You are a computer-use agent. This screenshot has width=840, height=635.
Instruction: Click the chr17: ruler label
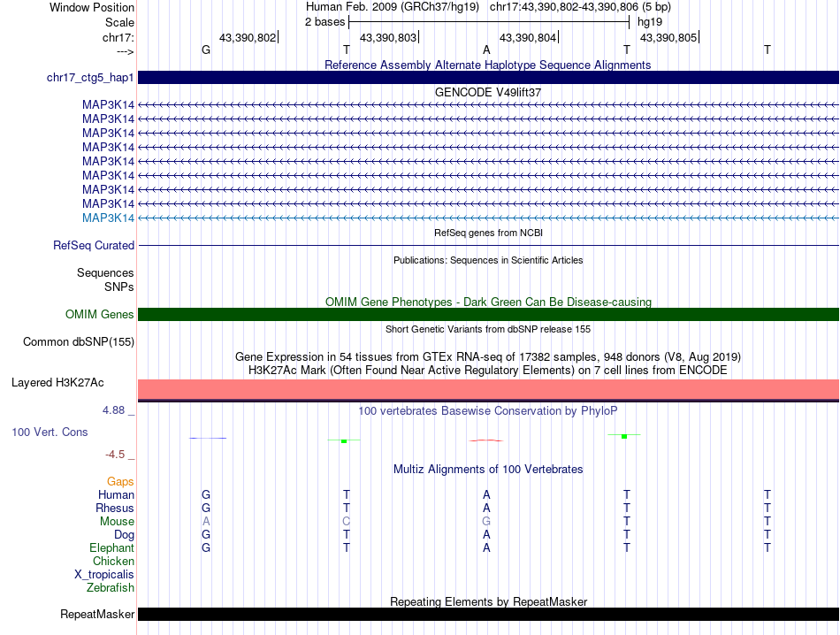(118, 37)
